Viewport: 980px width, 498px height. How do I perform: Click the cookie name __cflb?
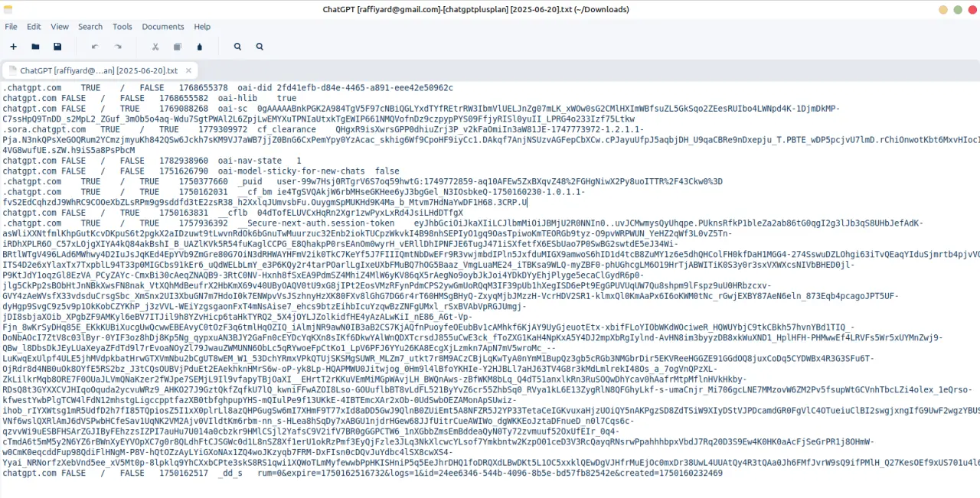coord(232,213)
